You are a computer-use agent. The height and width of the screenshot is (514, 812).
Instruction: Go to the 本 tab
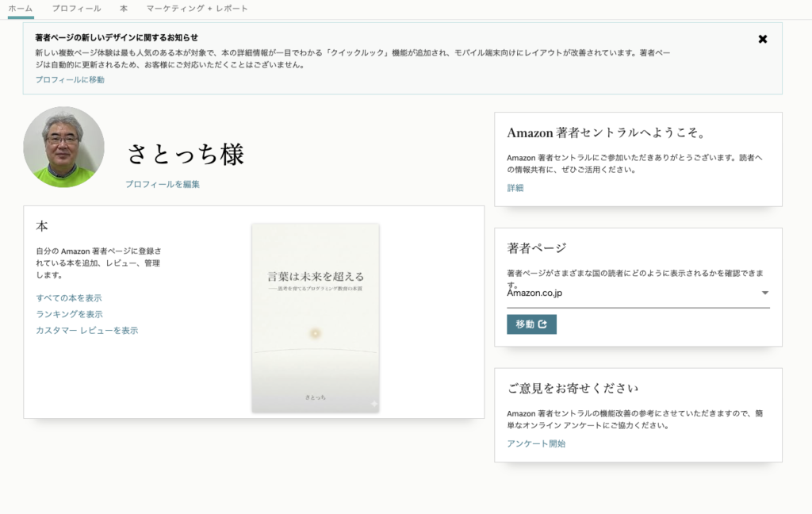click(x=124, y=8)
